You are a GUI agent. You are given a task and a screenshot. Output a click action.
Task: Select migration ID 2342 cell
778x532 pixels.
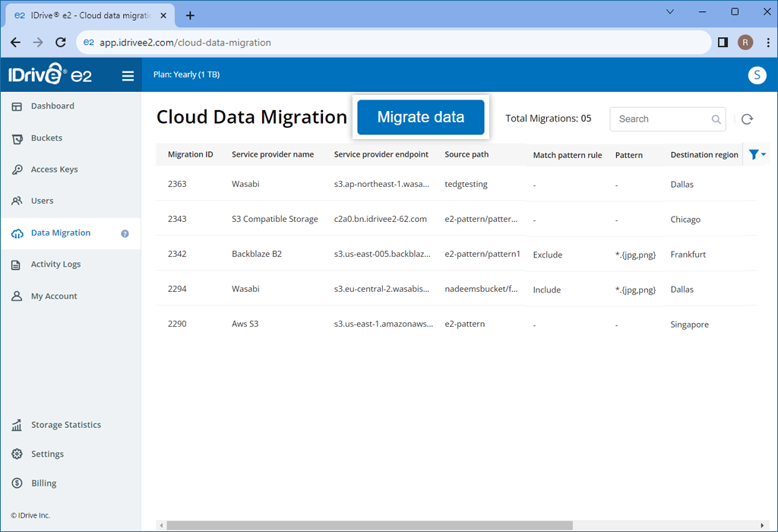pyautogui.click(x=177, y=254)
